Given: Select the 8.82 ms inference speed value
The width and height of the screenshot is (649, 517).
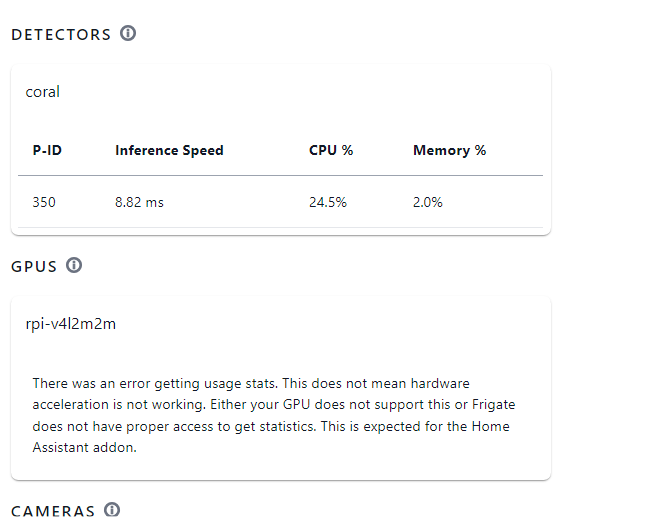Looking at the screenshot, I should (x=139, y=202).
